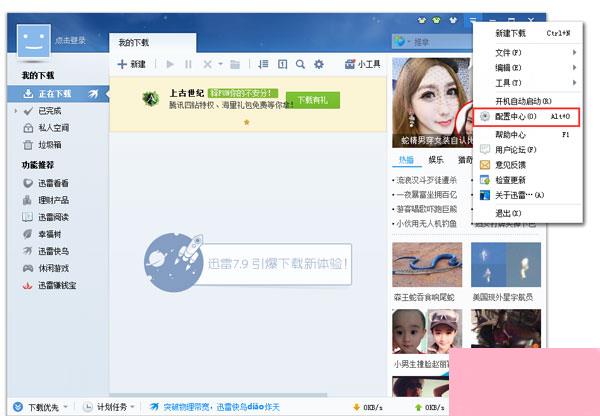Click the user avatar to log in
The height and width of the screenshot is (416, 600).
pyautogui.click(x=34, y=41)
